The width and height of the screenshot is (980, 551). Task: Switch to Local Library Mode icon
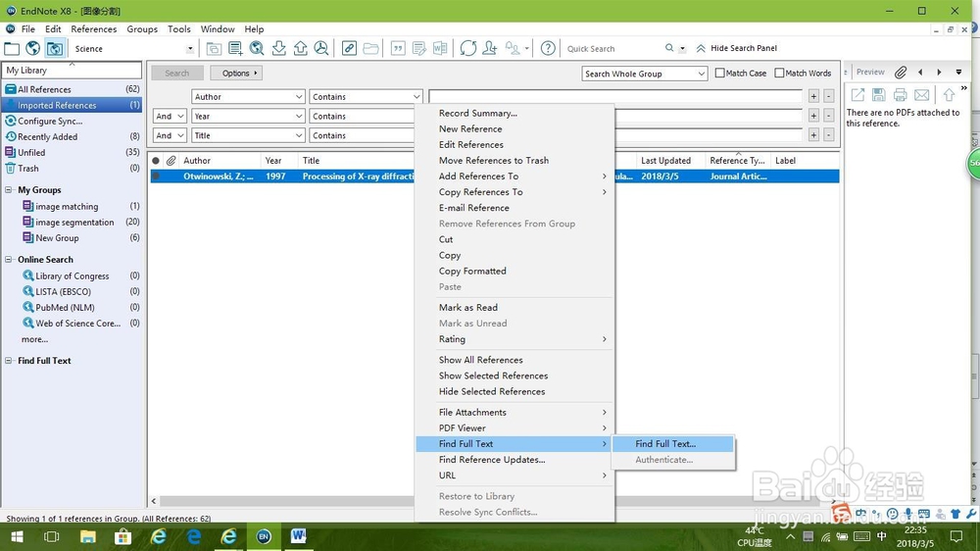[x=12, y=48]
